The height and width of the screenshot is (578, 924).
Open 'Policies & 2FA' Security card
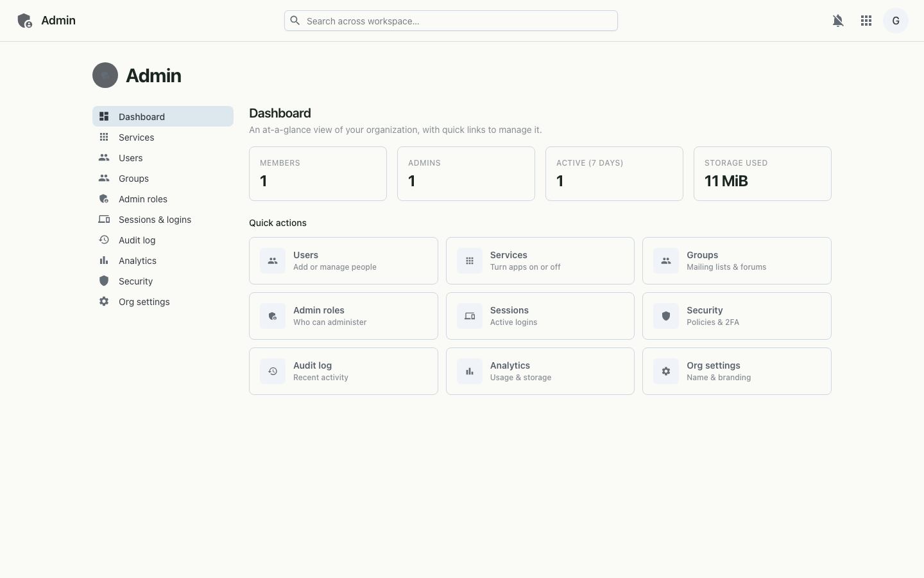(x=737, y=316)
